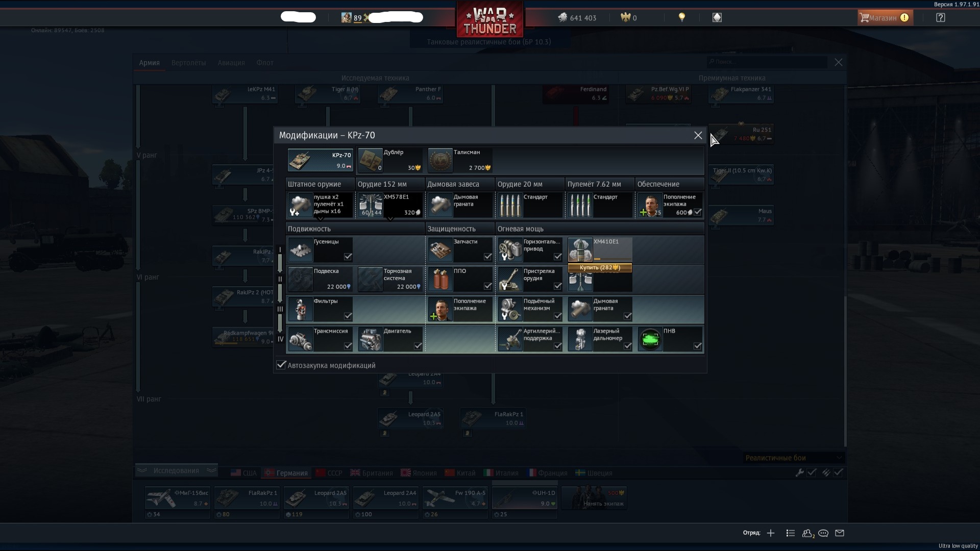This screenshot has width=980, height=551.
Task: Open the help question mark icon
Action: coord(940,17)
